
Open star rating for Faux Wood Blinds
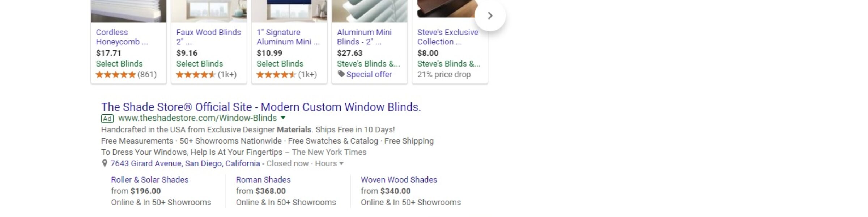(196, 75)
